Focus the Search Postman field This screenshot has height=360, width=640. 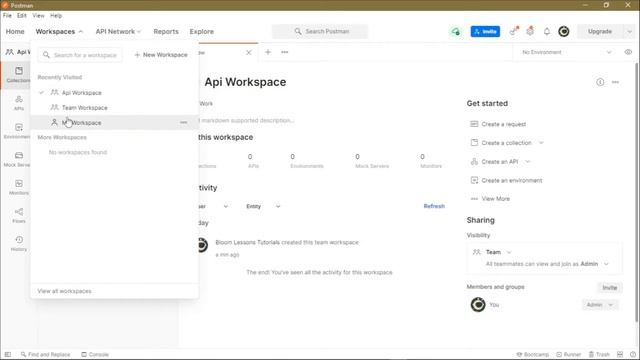[320, 31]
